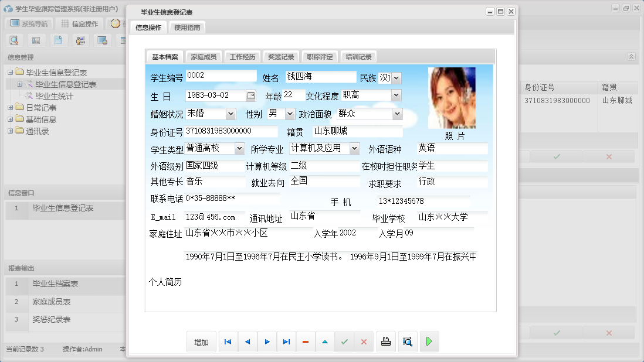Click the delete record minus icon

[305, 341]
